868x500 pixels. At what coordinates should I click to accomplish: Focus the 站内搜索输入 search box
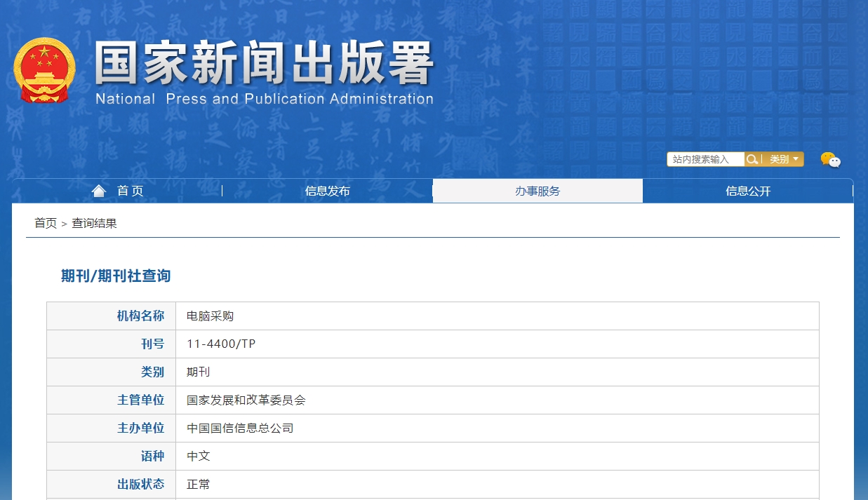(x=705, y=159)
